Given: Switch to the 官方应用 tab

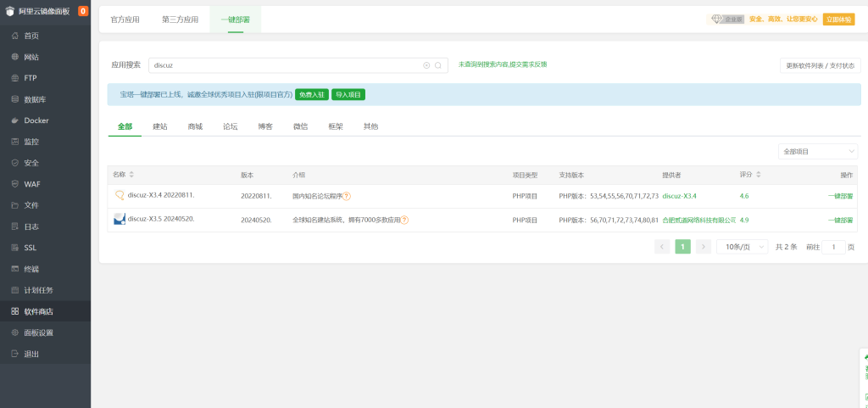Looking at the screenshot, I should pos(125,20).
